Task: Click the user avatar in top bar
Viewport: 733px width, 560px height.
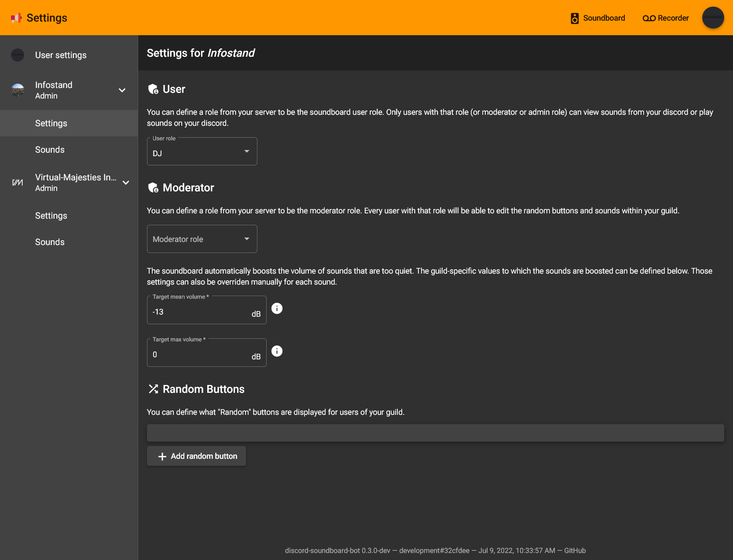Action: (x=713, y=18)
